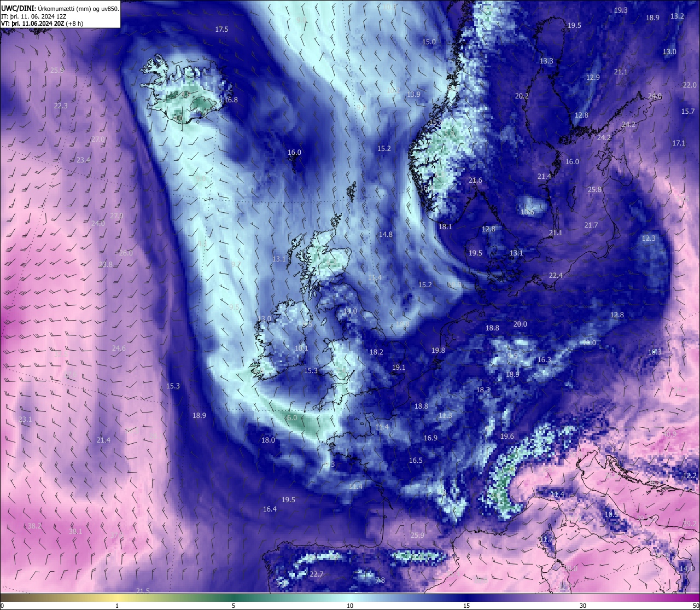Click the 39.2 value label
The width and height of the screenshot is (700, 610).
click(690, 524)
